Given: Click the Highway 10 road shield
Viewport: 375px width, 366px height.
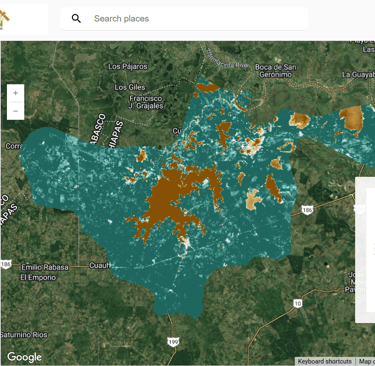Looking at the screenshot, I should click(x=298, y=303).
